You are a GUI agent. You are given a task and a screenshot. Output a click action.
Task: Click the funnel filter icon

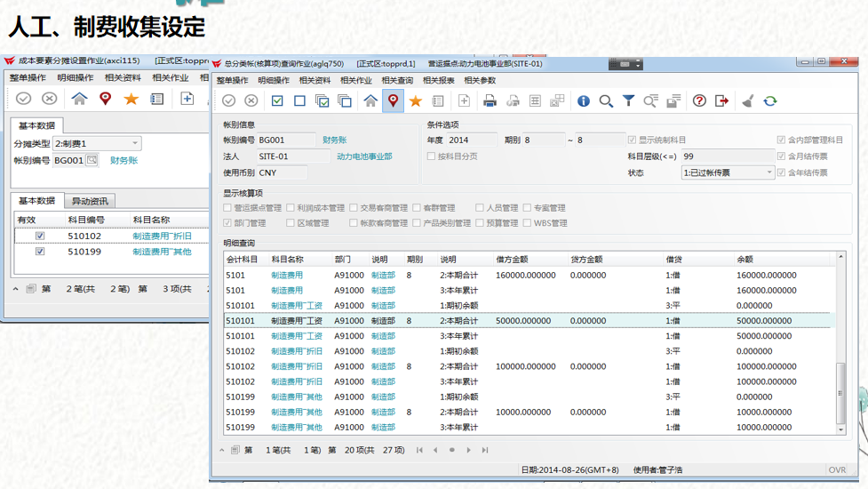pos(628,101)
